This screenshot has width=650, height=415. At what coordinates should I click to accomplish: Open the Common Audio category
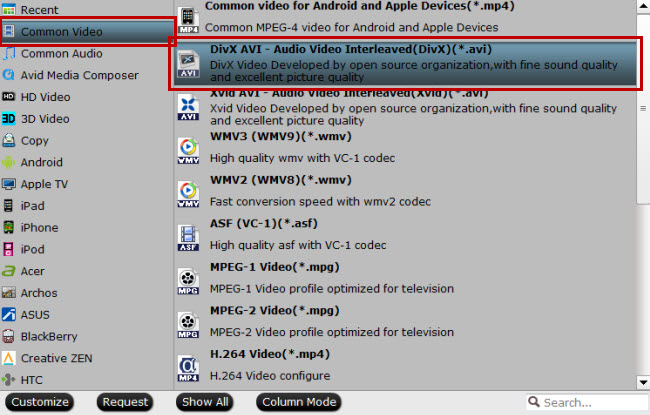pos(61,53)
